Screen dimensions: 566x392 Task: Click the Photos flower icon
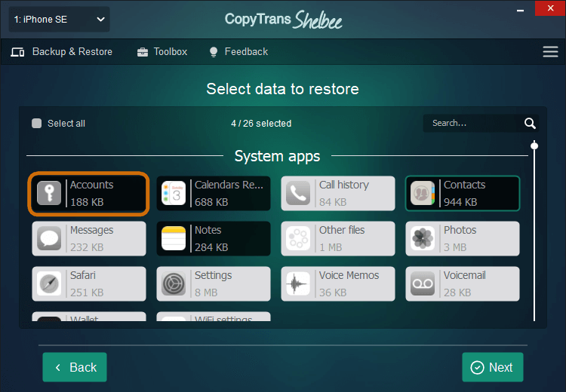coord(423,238)
